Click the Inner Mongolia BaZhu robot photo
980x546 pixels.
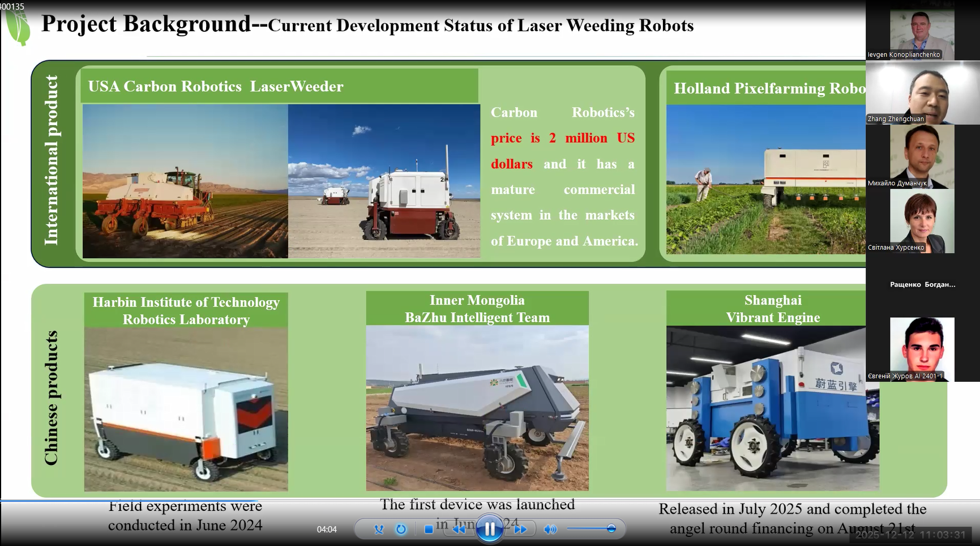point(477,408)
